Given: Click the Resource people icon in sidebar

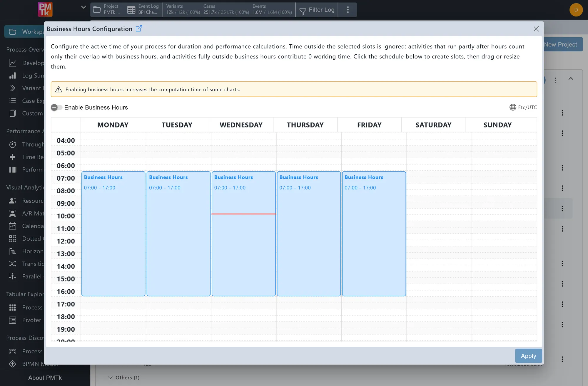Looking at the screenshot, I should pyautogui.click(x=12, y=201).
